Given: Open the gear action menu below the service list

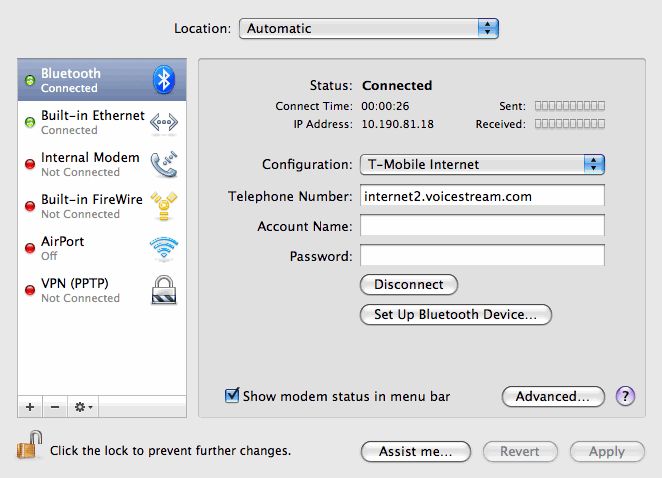Looking at the screenshot, I should [x=84, y=407].
